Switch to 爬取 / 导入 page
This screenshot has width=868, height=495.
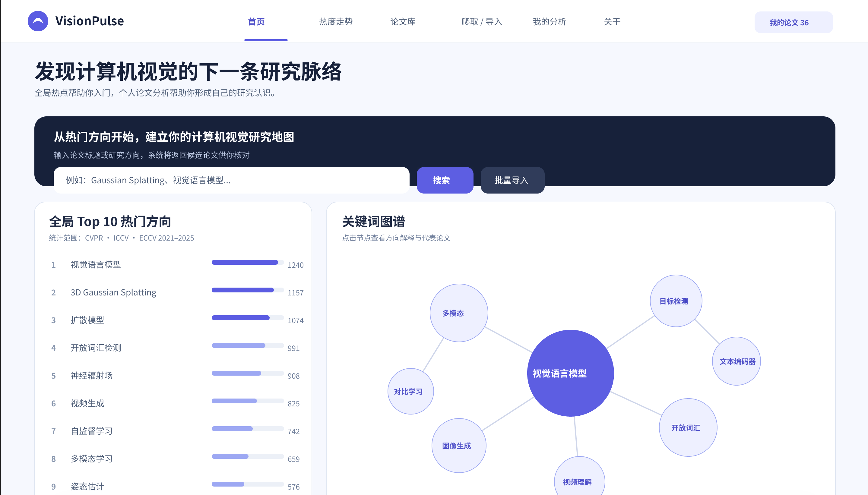[482, 22]
